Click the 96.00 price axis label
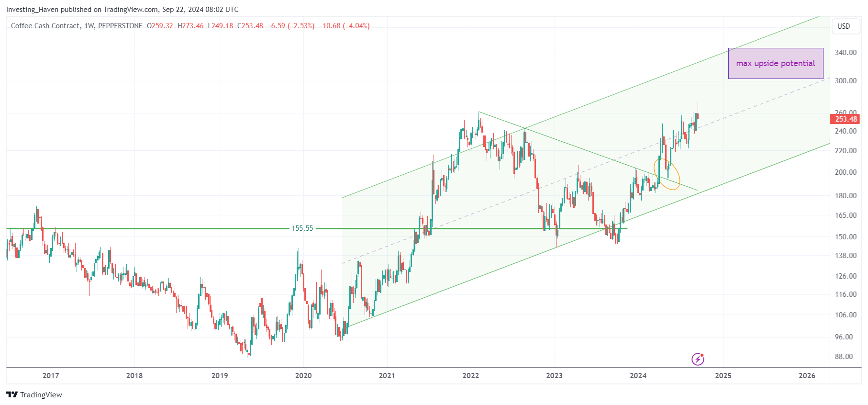This screenshot has height=405, width=868. click(x=844, y=337)
